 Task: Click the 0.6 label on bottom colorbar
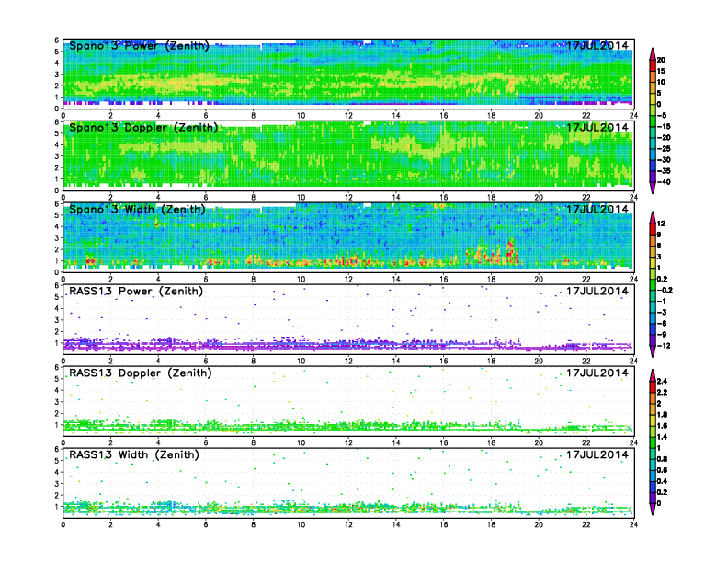tap(663, 470)
